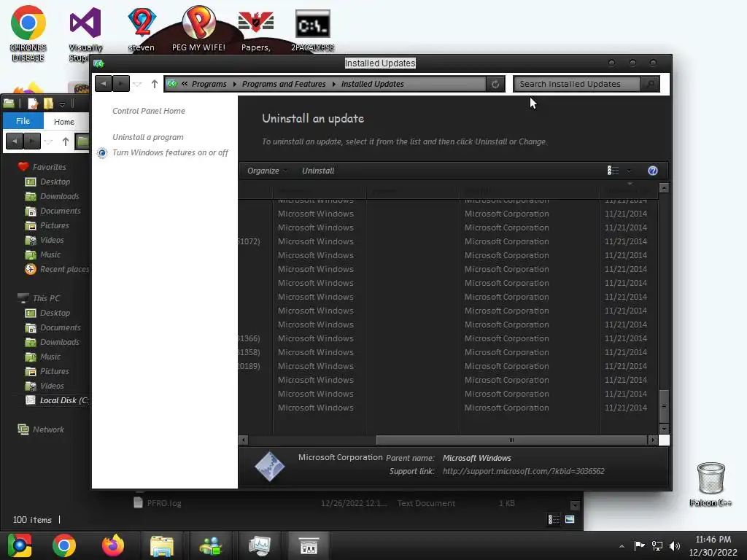Image resolution: width=747 pixels, height=560 pixels.
Task: Click File Explorer icon in the taskbar
Action: tap(162, 545)
